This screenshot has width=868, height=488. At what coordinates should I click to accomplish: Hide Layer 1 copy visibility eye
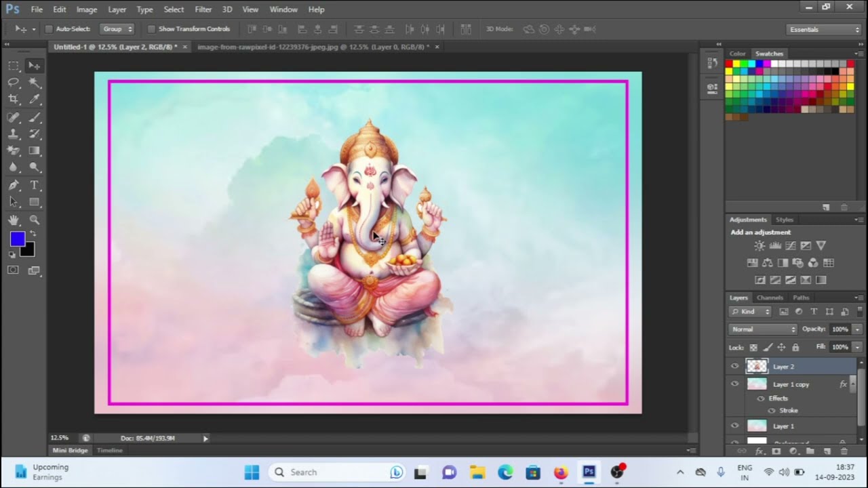[x=734, y=384]
